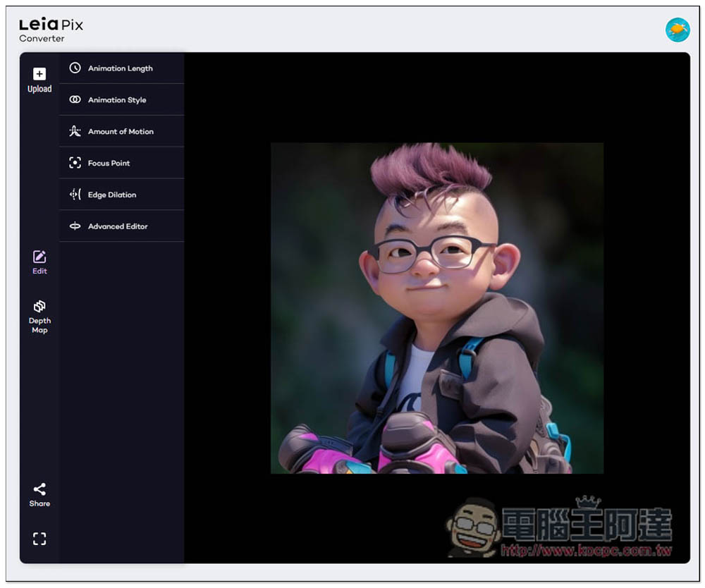The image size is (705, 588).
Task: Expand the Animation Style option
Action: (117, 100)
